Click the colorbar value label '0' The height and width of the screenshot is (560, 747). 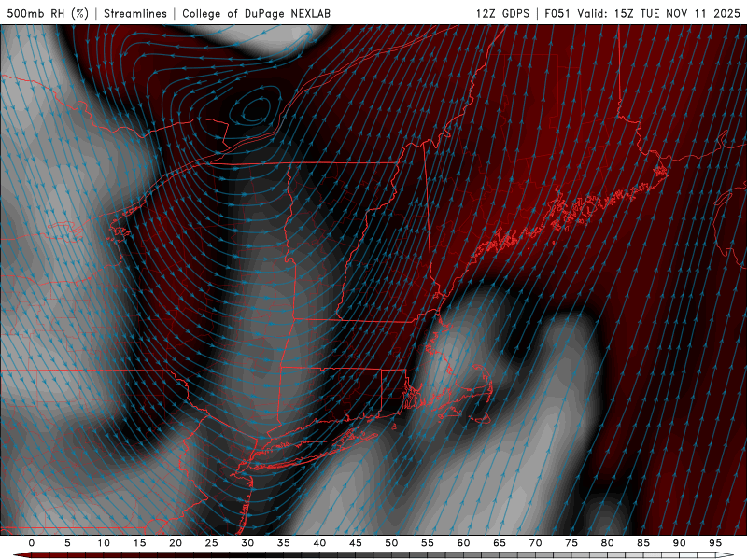pyautogui.click(x=32, y=543)
